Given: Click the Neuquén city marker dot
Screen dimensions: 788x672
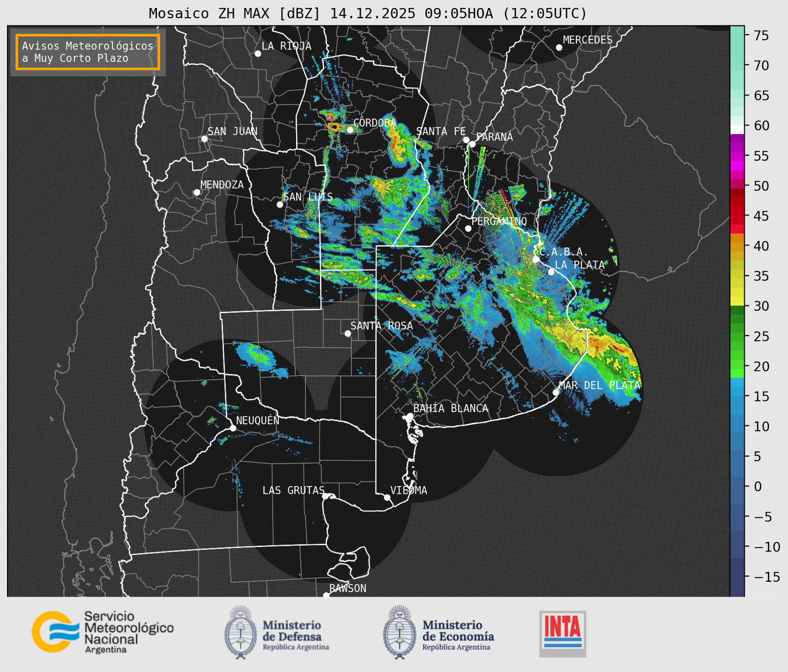Looking at the screenshot, I should [233, 428].
